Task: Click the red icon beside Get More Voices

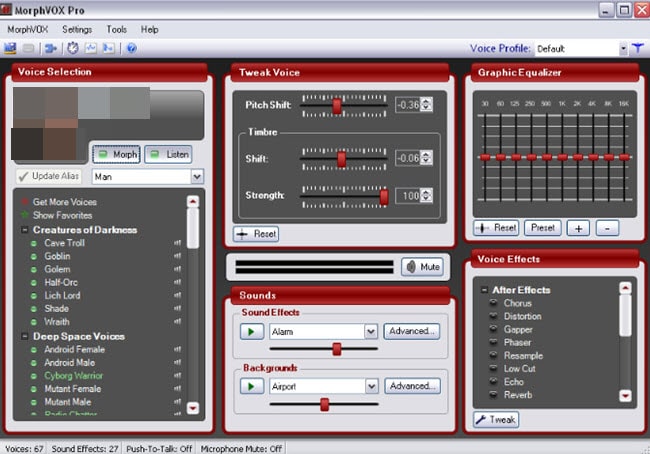Action: pos(25,202)
